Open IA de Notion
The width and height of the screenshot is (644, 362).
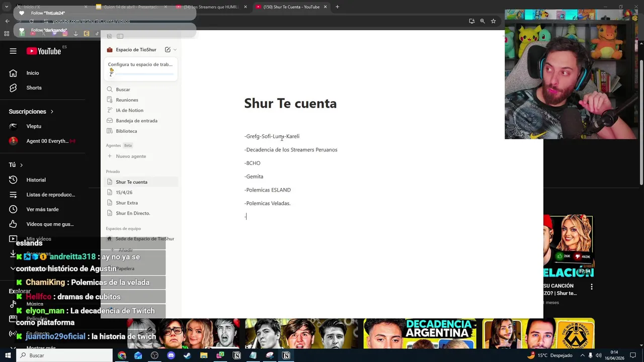point(129,110)
